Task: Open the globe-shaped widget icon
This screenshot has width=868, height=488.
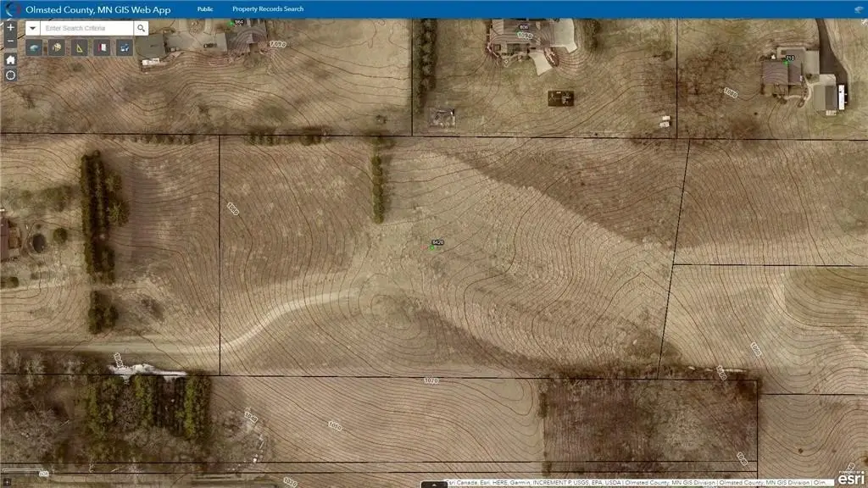Action: click(56, 48)
